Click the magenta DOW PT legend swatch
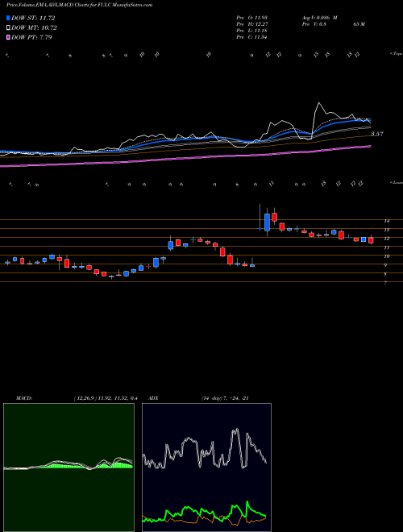Viewport: 403px width, 532px height. click(8, 37)
